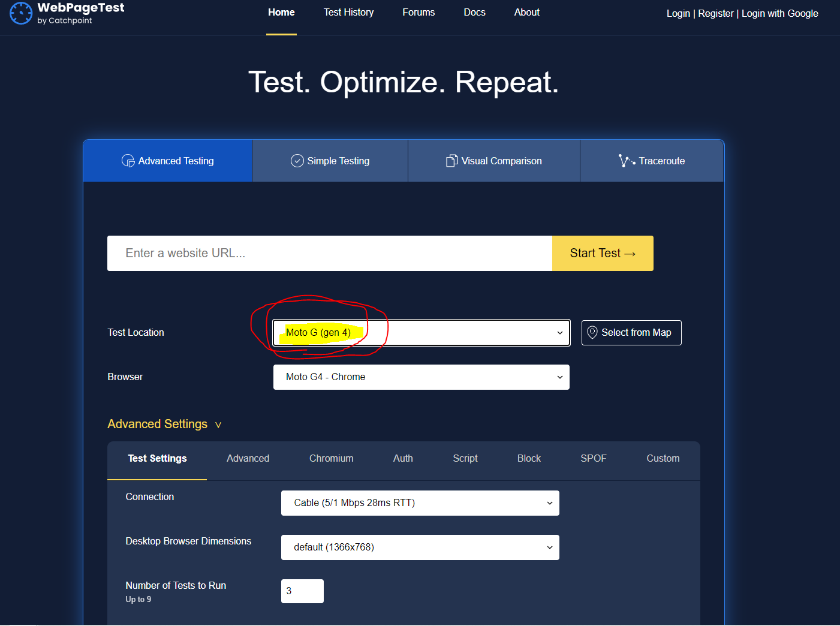Open the Connection dropdown
The height and width of the screenshot is (626, 840).
[x=420, y=503]
